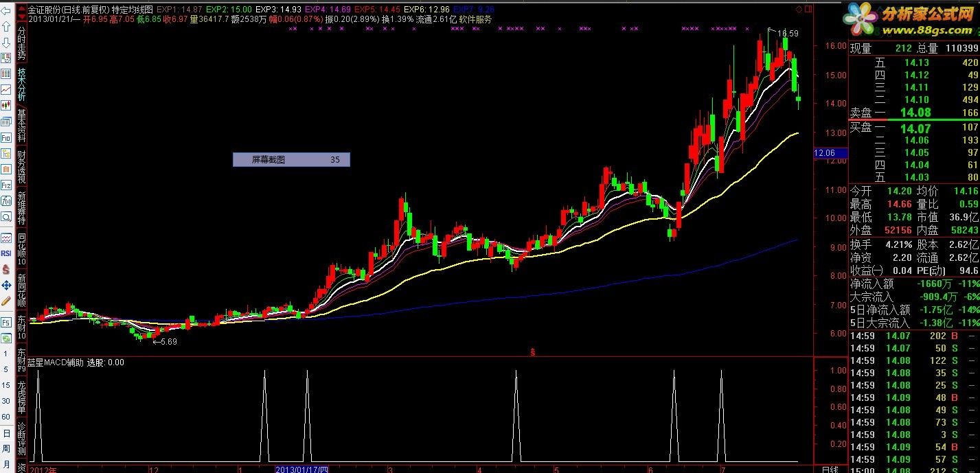Click the highlighted date 2013/01/17/四 on the time axis
This screenshot has width=980, height=473.
click(x=301, y=470)
